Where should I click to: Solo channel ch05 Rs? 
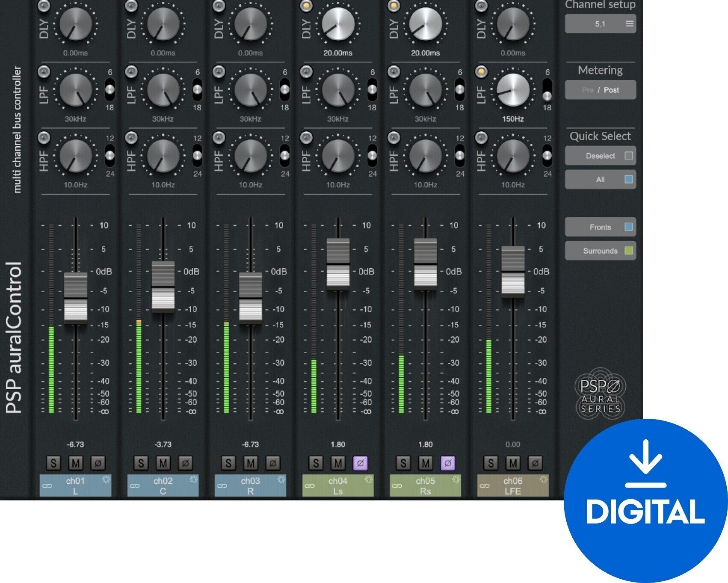[x=403, y=463]
